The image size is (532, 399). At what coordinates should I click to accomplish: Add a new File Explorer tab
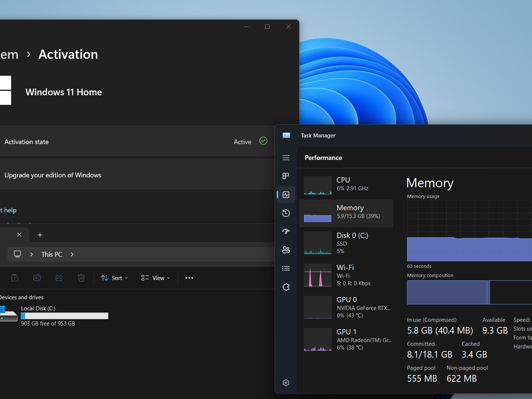pos(40,235)
